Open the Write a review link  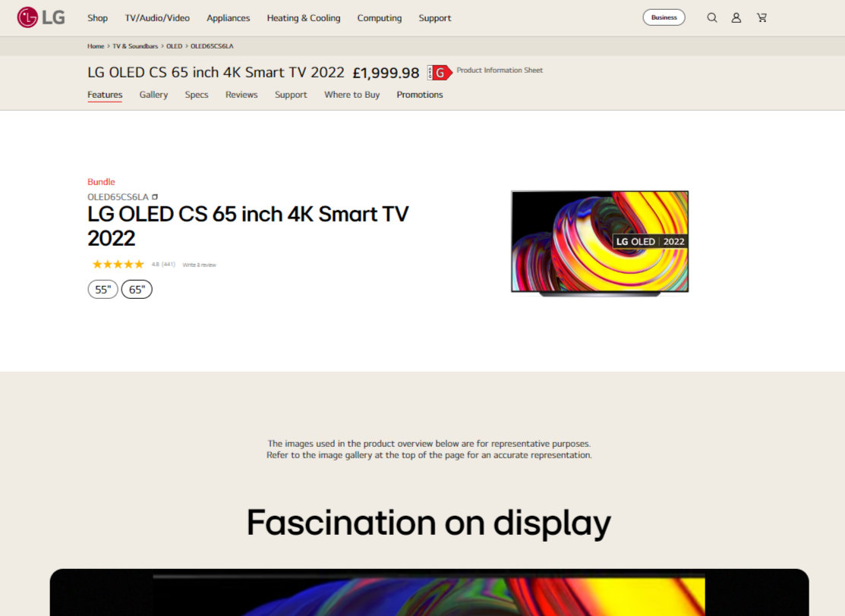[x=198, y=264]
